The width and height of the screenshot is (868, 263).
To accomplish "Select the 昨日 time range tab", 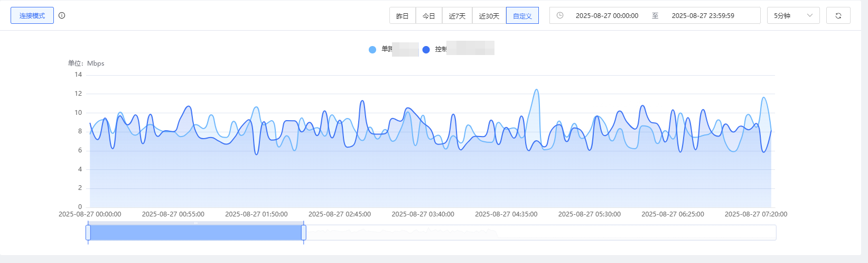I will [403, 16].
